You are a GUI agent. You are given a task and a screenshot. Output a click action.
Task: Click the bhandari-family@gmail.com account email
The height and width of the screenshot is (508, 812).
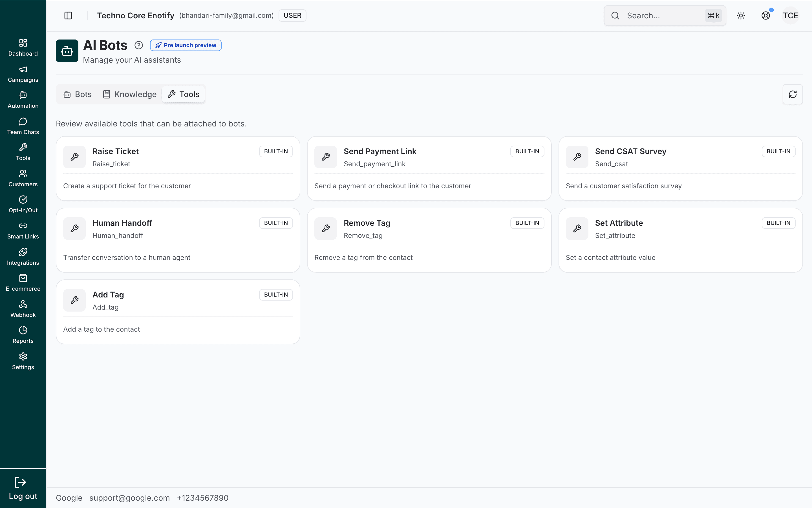pyautogui.click(x=226, y=16)
